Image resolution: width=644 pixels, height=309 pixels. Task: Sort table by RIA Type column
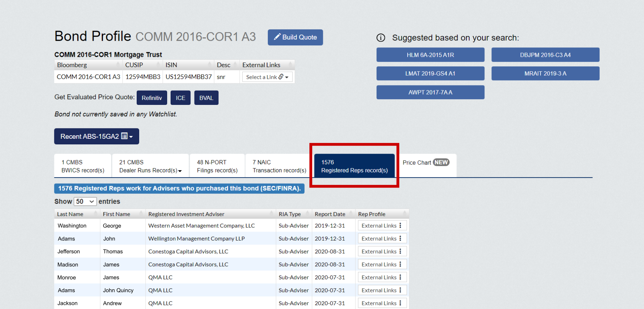pos(294,214)
